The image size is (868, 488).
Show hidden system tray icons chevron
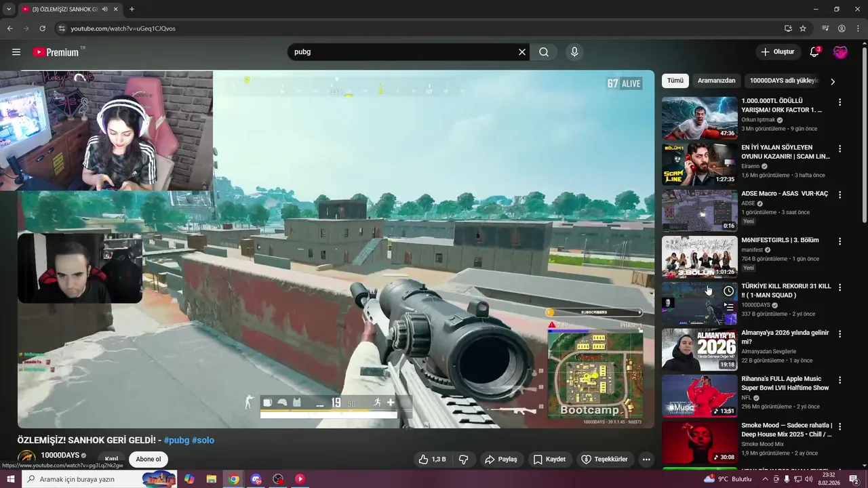[x=766, y=479]
